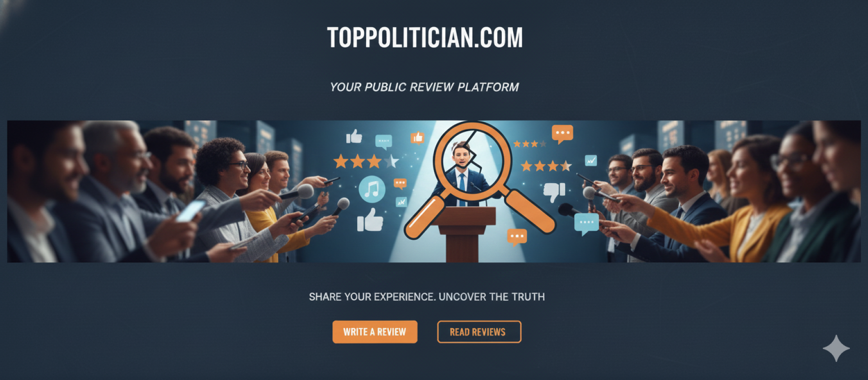This screenshot has width=868, height=380.
Task: Click the small three-star rating near top
Action: pos(530,144)
